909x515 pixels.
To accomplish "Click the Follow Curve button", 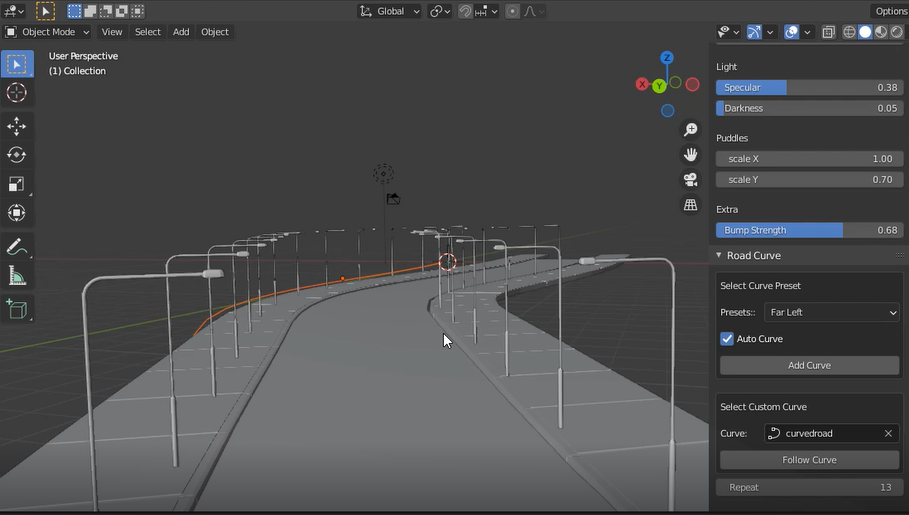I will [x=809, y=460].
